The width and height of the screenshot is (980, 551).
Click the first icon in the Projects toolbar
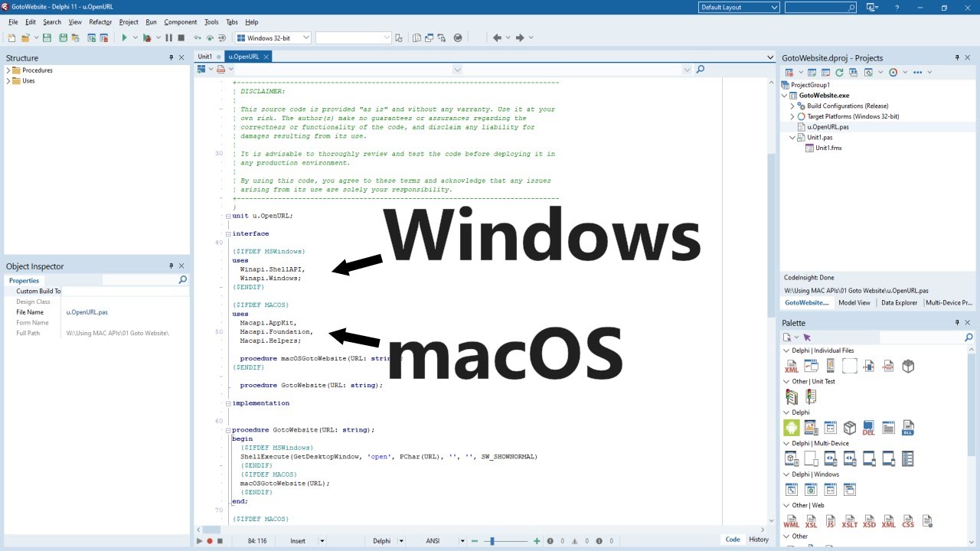[x=789, y=72]
